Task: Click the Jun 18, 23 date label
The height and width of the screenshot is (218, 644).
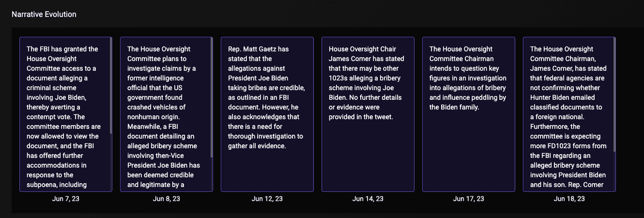Action: click(569, 199)
